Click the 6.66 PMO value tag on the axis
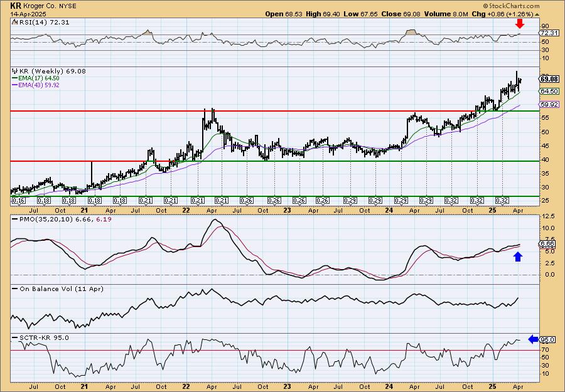The height and width of the screenshot is (392, 565). point(548,244)
